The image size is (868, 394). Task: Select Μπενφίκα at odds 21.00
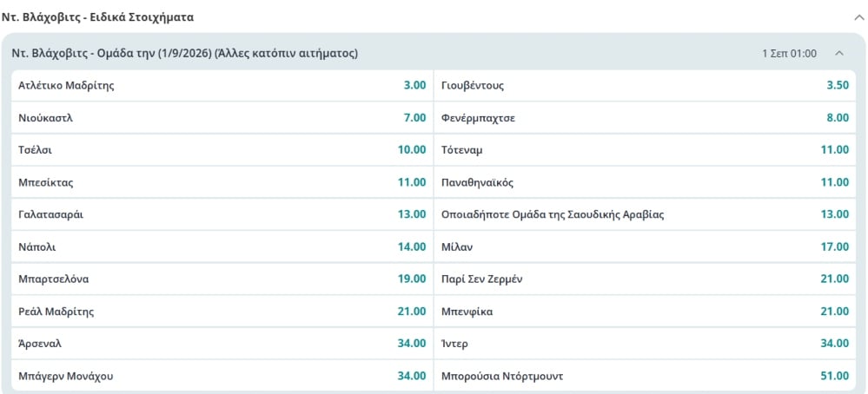click(x=645, y=312)
